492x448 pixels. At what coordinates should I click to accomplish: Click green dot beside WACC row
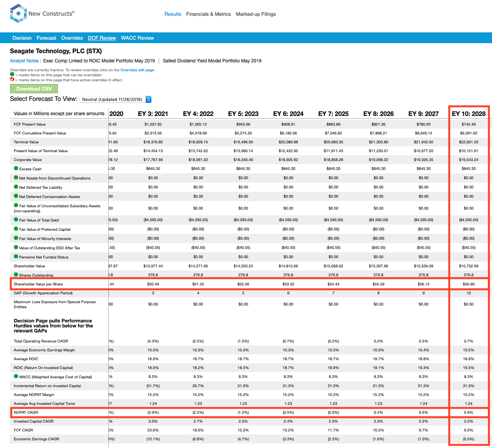[x=16, y=376]
